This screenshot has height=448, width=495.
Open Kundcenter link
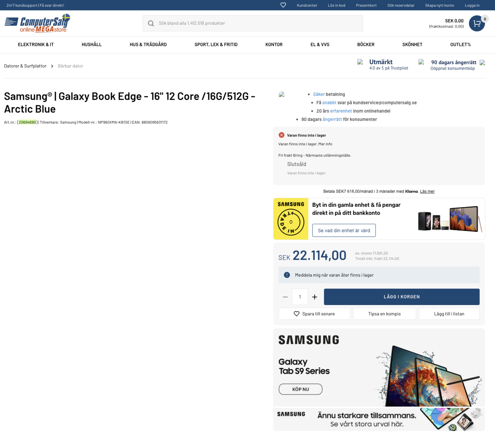[x=307, y=5]
